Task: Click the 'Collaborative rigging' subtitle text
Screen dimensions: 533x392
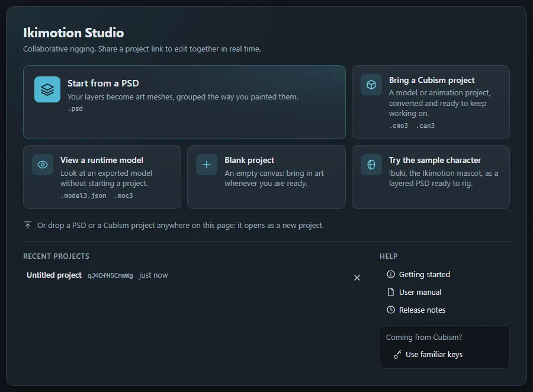Action: [x=142, y=49]
